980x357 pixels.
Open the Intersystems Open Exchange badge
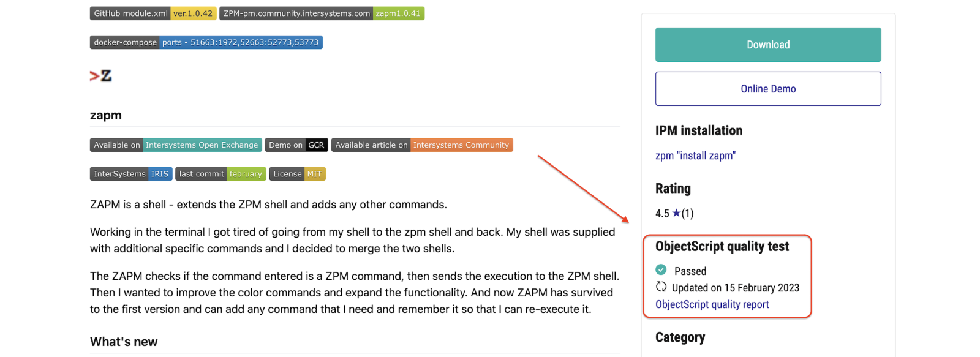(x=176, y=145)
